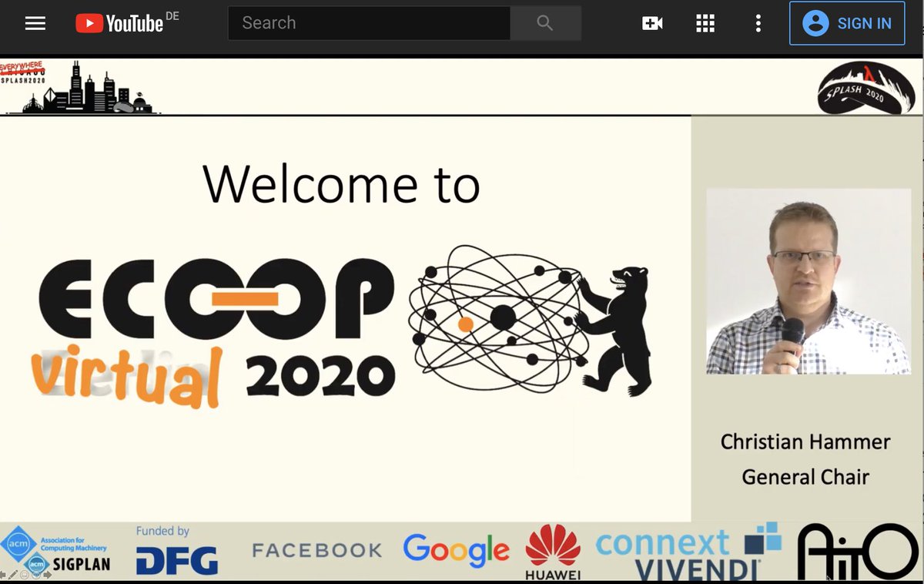The image size is (924, 584).
Task: Click the SPLASH 2020 skyline logo
Action: pos(79,87)
